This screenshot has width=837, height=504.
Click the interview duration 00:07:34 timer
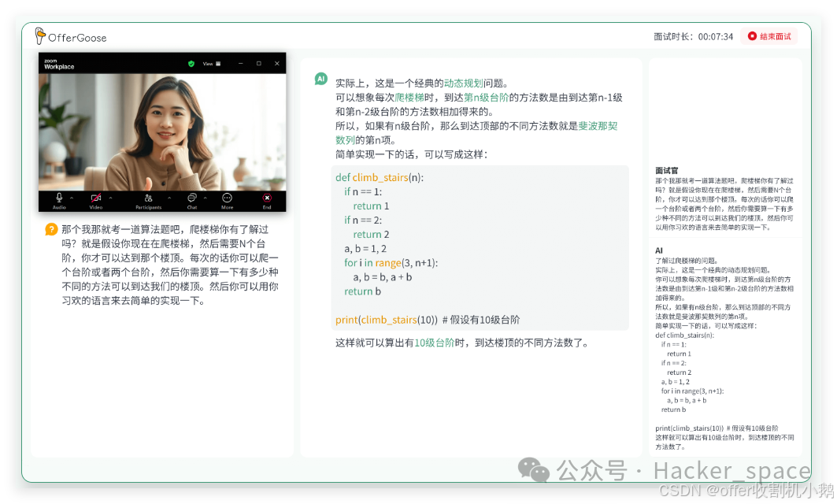715,37
